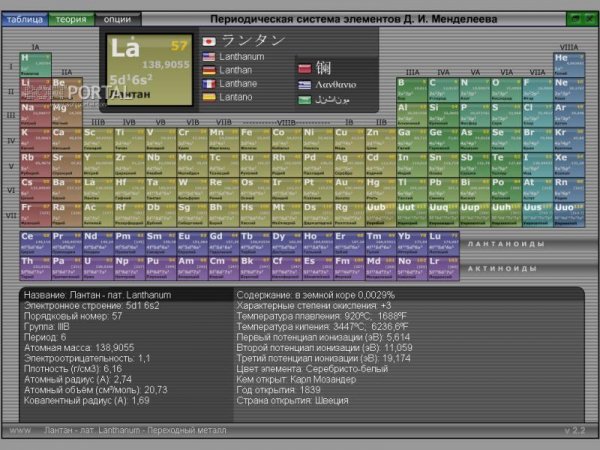The image size is (600, 450).
Task: Click the Chinese flag icon
Action: click(305, 69)
